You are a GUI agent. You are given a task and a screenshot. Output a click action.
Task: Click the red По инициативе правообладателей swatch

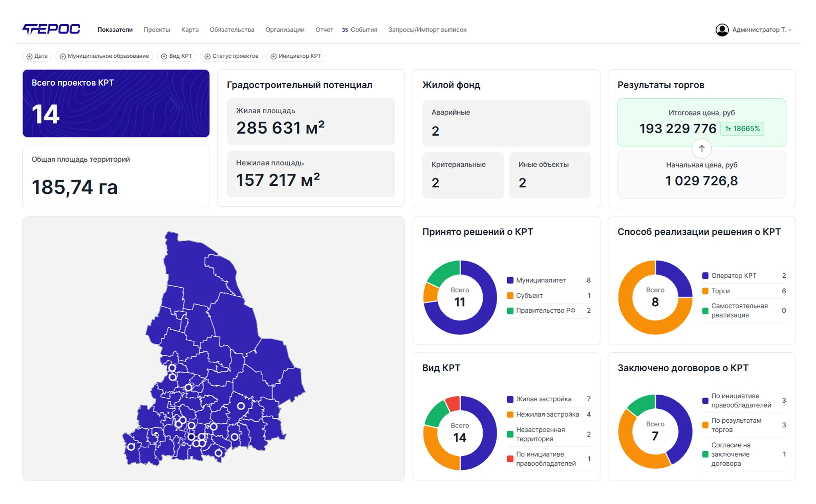point(510,459)
